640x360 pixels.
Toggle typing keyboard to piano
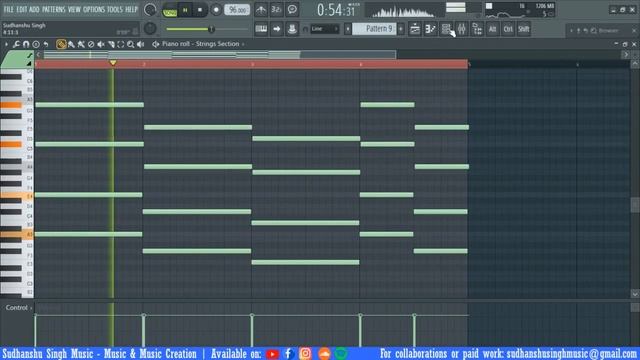(x=261, y=29)
